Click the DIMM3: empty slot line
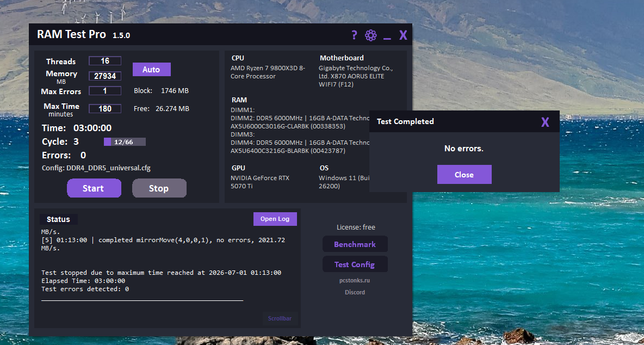This screenshot has width=644, height=345. pyautogui.click(x=243, y=134)
